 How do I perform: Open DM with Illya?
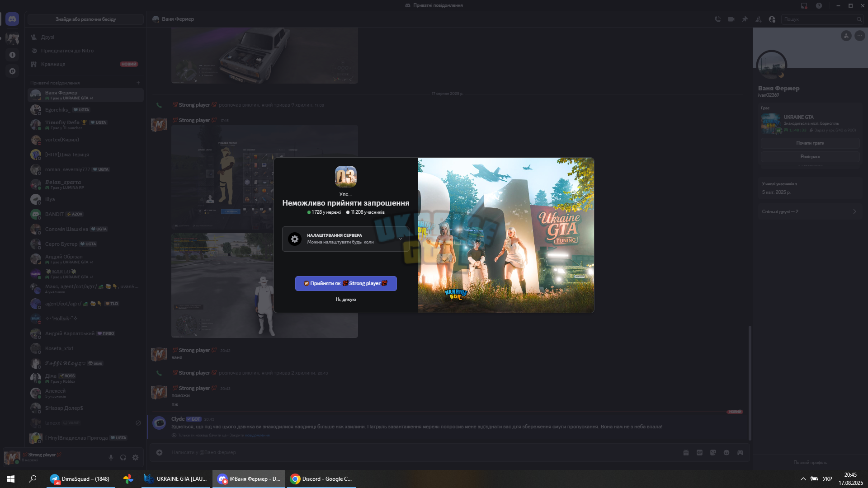coord(86,199)
